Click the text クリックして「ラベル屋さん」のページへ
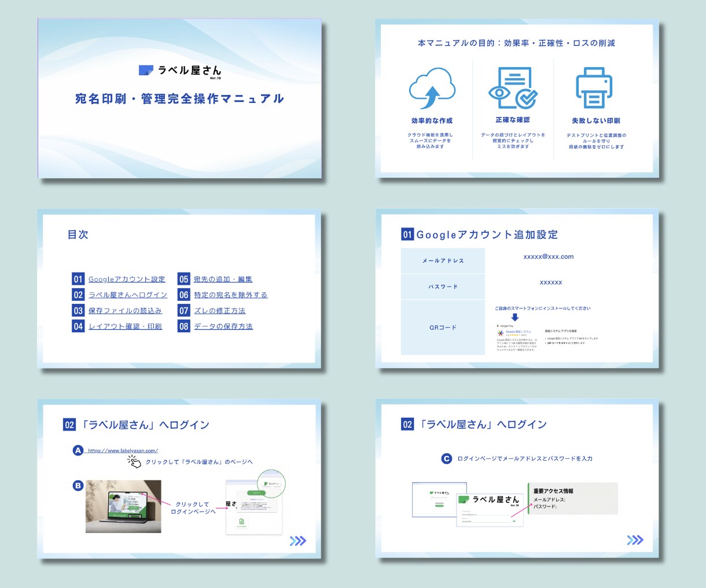The image size is (706, 588). [199, 462]
